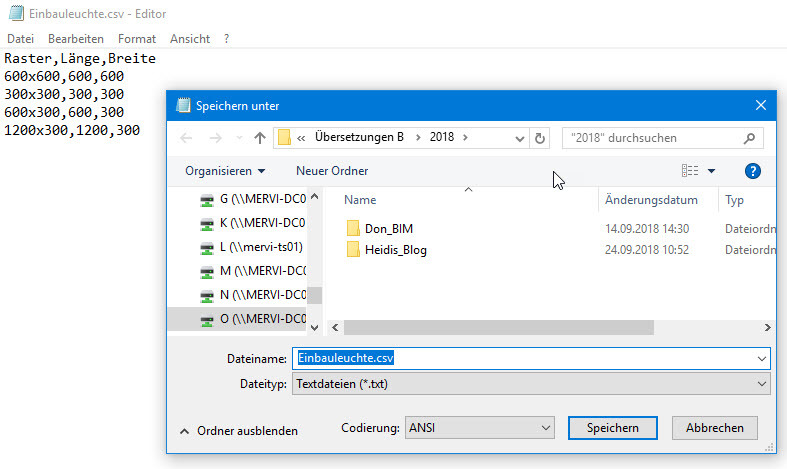Click the O drive network icon
This screenshot has width=787, height=469.
click(x=207, y=320)
